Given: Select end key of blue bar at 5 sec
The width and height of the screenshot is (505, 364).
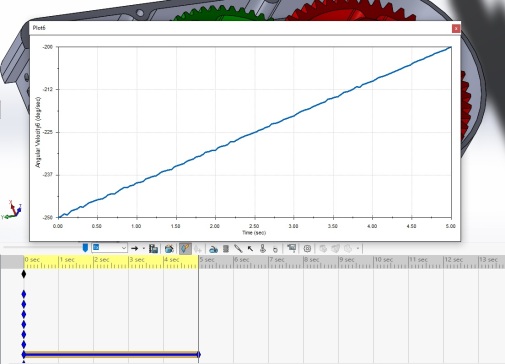Looking at the screenshot, I should click(x=199, y=354).
